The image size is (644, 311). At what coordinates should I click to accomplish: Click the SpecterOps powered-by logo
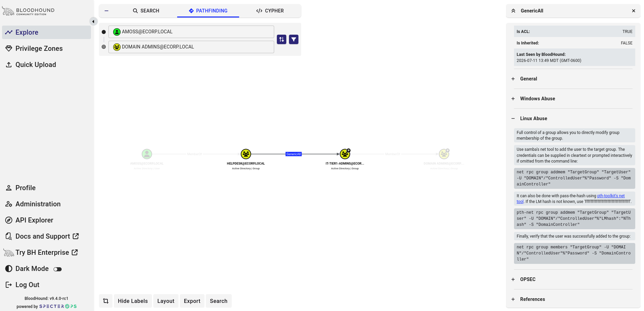click(58, 306)
